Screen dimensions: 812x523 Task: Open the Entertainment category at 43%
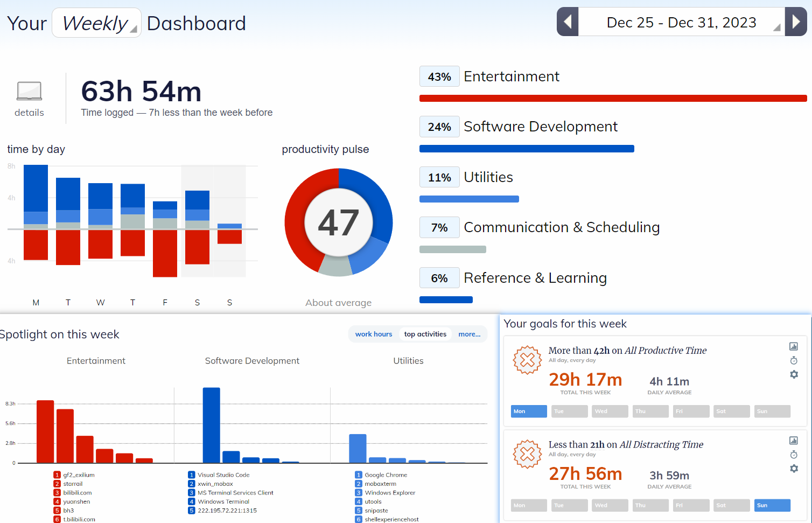pos(511,76)
